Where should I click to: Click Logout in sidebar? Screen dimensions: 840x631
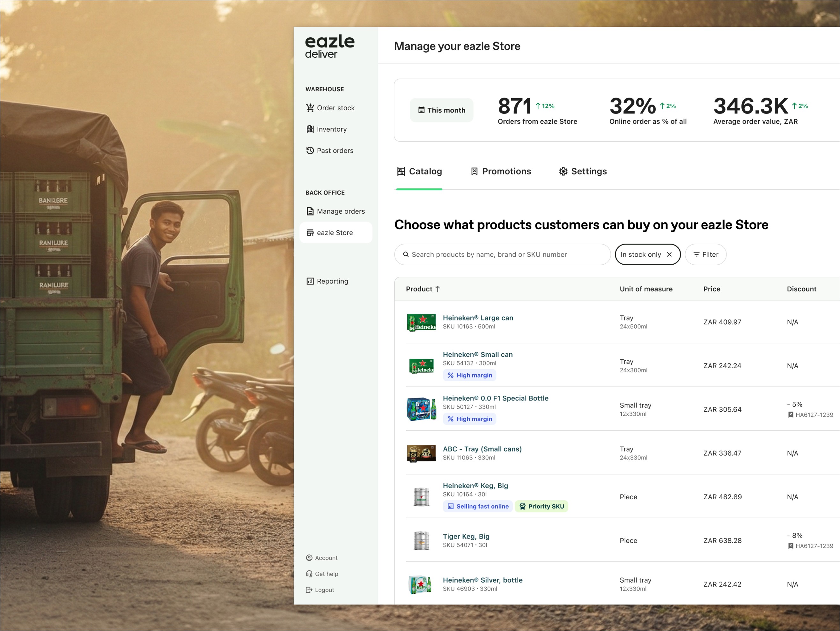coord(324,590)
